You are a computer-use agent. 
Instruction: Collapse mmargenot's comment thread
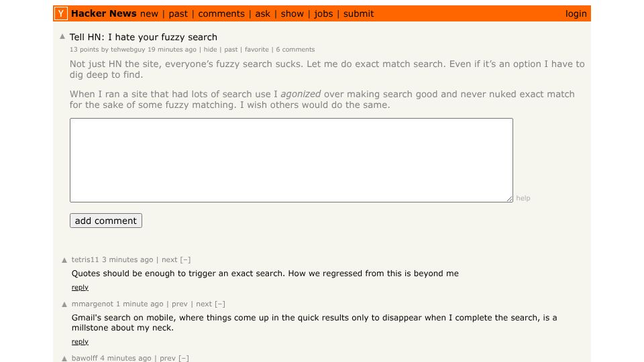[220, 304]
